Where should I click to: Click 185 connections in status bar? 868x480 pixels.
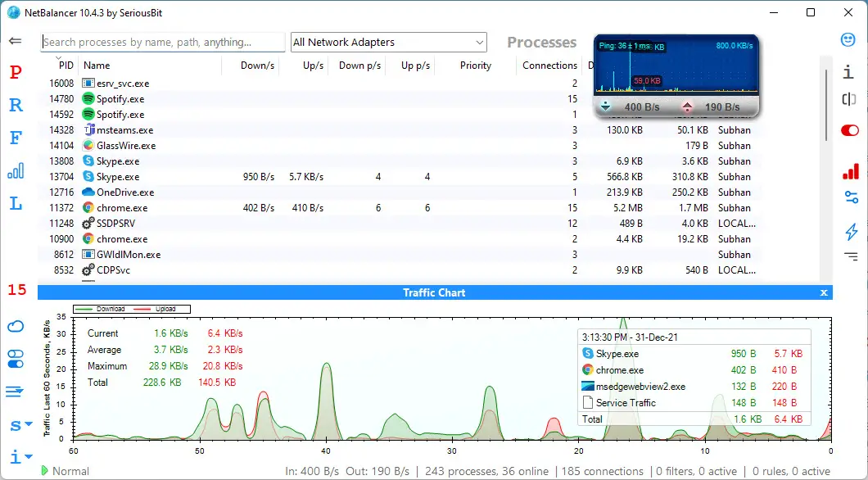602,471
